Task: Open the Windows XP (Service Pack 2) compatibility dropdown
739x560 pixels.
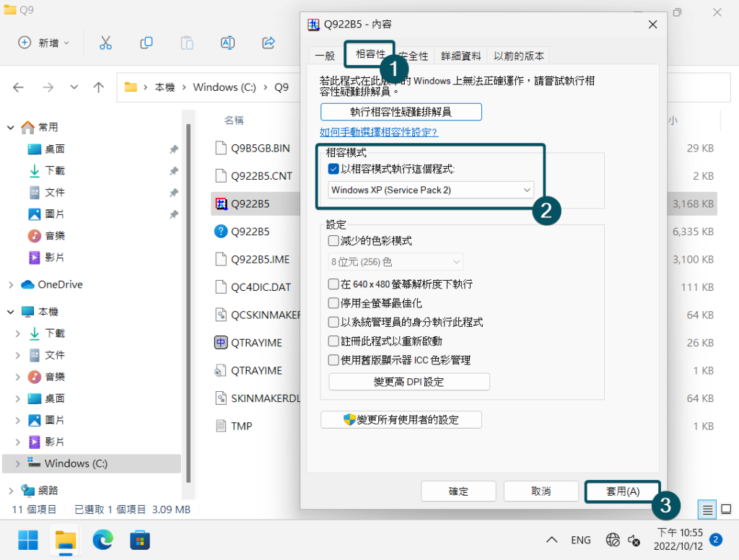Action: pos(431,190)
